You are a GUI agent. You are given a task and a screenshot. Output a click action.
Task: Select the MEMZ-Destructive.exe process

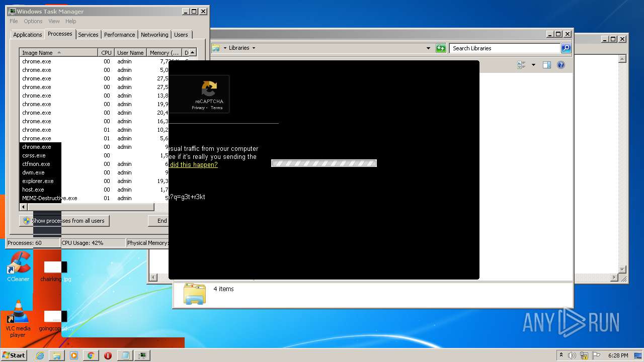tap(94, 198)
